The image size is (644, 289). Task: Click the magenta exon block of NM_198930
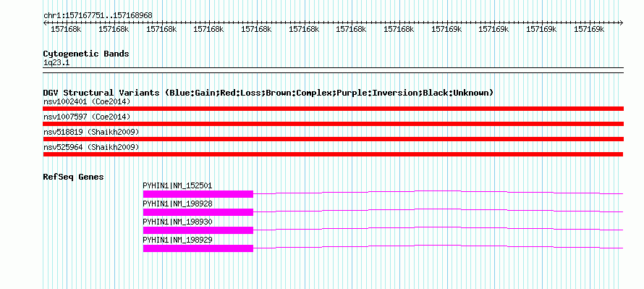coord(198,230)
